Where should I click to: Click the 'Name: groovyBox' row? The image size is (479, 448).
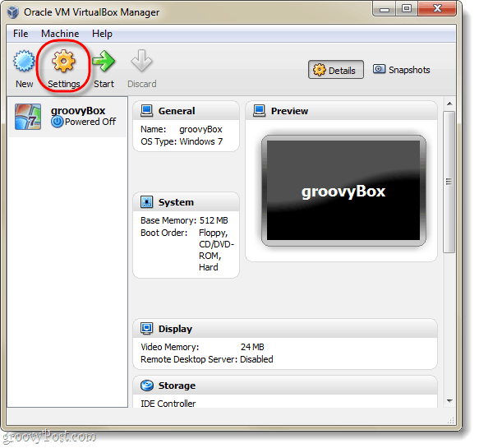182,129
